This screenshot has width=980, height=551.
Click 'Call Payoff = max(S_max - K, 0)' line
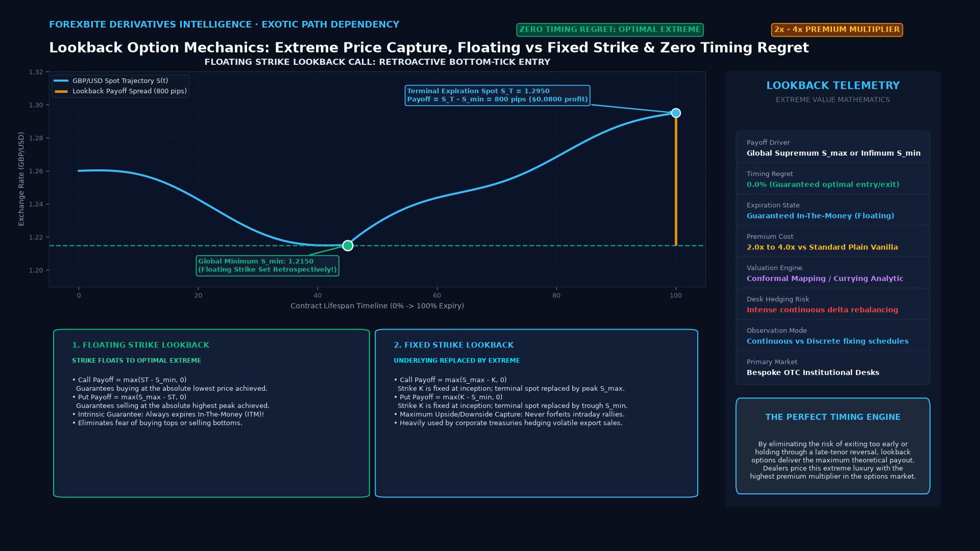click(450, 380)
